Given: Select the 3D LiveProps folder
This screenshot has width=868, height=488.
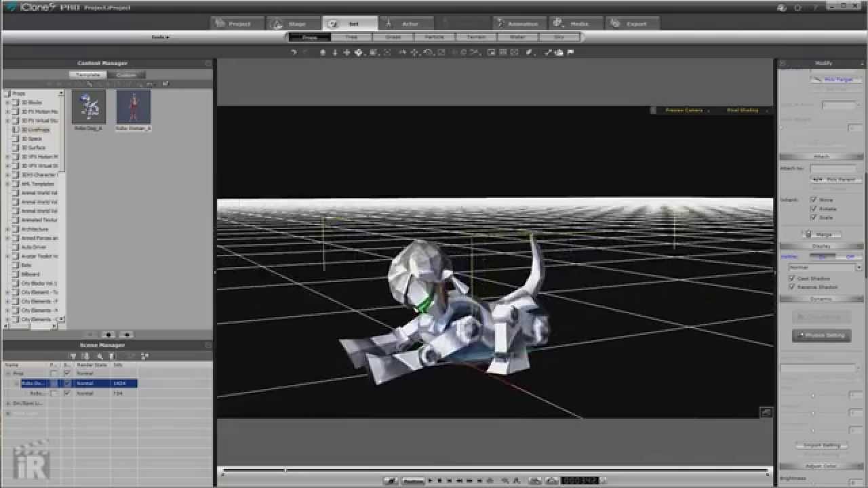Looking at the screenshot, I should pyautogui.click(x=35, y=129).
